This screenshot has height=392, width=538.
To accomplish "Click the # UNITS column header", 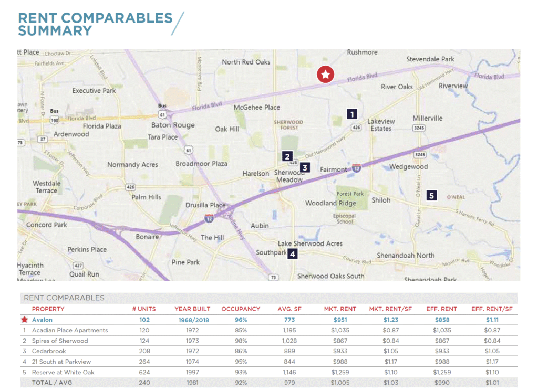I will 144,309.
